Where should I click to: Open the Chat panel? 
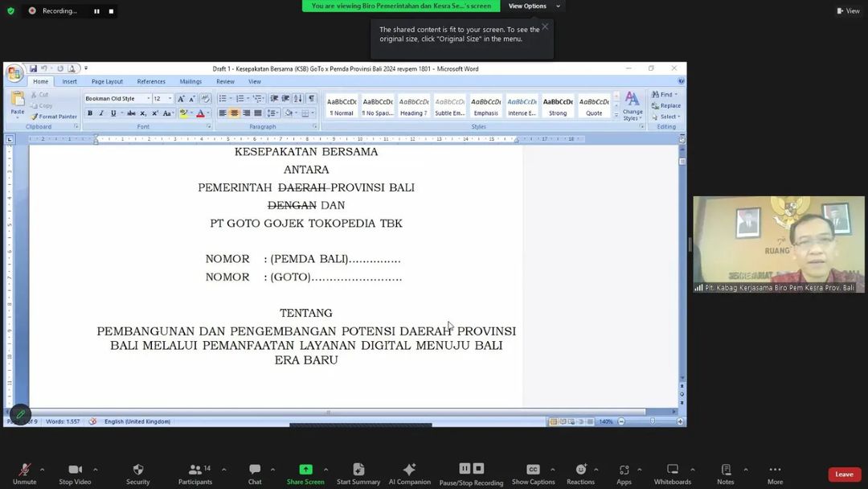[x=255, y=474]
